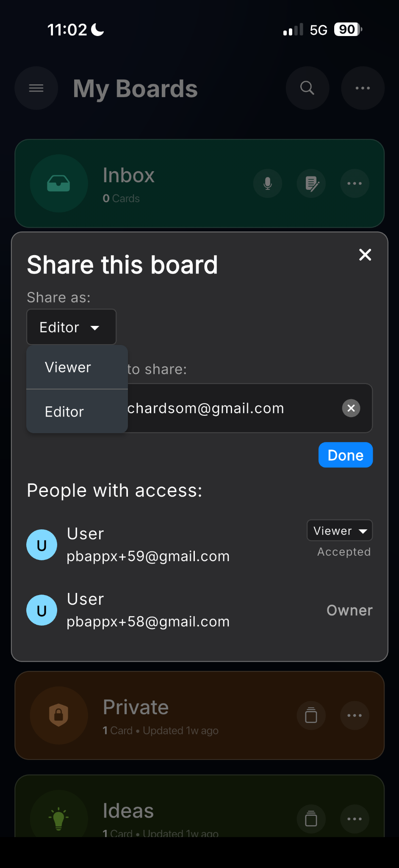Click the shield lock icon on Private board
The image size is (399, 868).
point(59,715)
